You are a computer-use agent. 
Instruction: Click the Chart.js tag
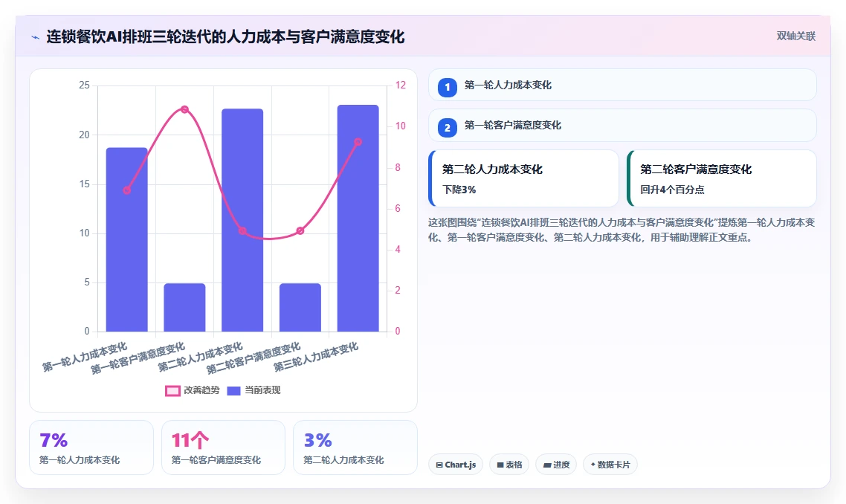coord(456,465)
